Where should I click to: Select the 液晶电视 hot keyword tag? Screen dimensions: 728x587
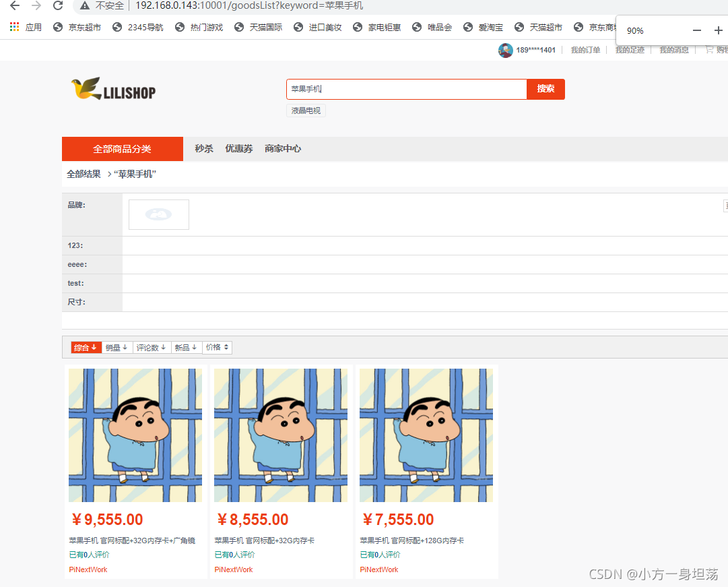click(306, 111)
